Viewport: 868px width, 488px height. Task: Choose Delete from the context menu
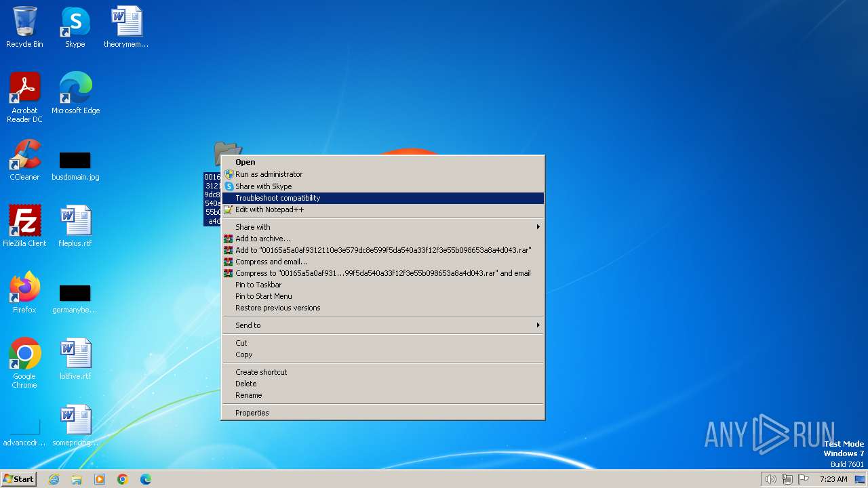(383, 384)
